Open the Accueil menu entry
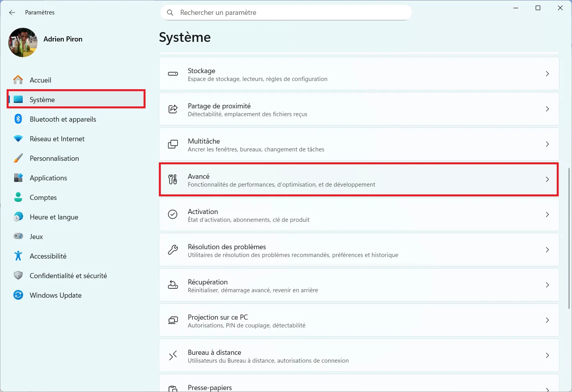The width and height of the screenshot is (572, 392). coord(40,80)
